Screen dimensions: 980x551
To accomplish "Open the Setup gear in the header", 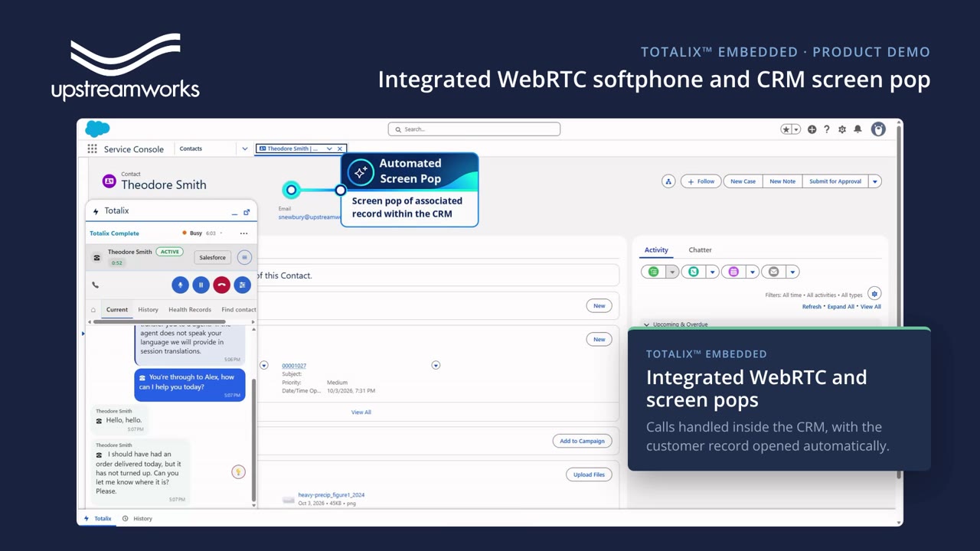I will point(842,129).
